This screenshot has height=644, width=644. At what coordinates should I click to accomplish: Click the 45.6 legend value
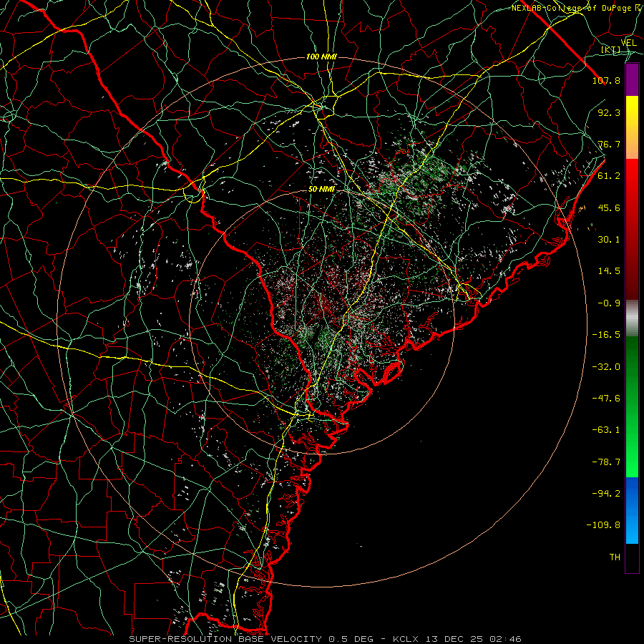(609, 208)
